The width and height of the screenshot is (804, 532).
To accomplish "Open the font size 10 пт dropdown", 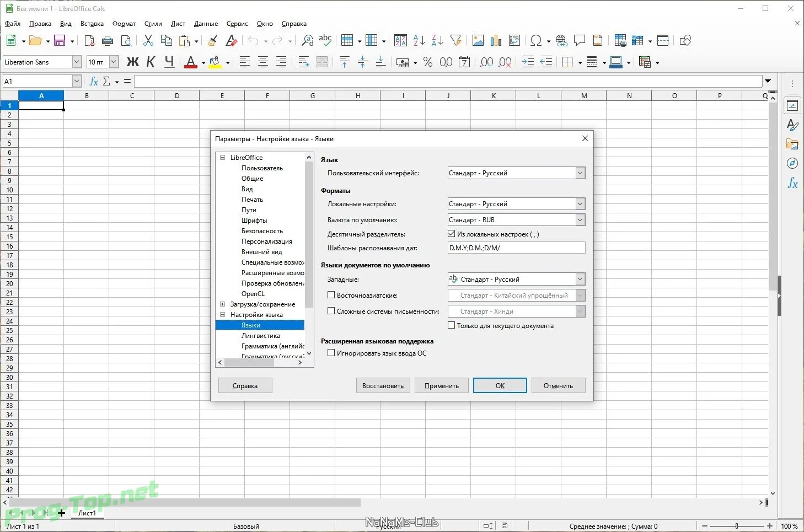I will pos(114,62).
